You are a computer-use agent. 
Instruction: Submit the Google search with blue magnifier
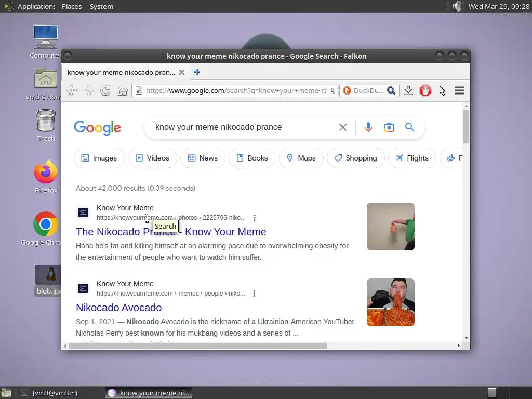click(x=409, y=127)
